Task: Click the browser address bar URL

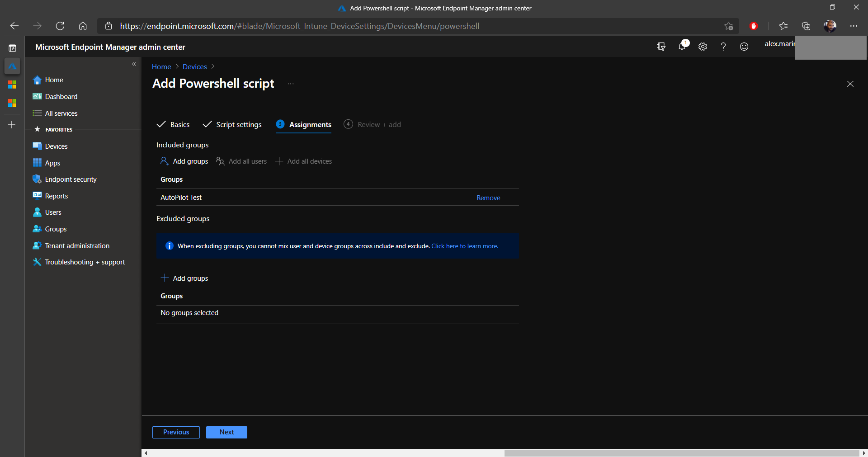Action: (299, 26)
